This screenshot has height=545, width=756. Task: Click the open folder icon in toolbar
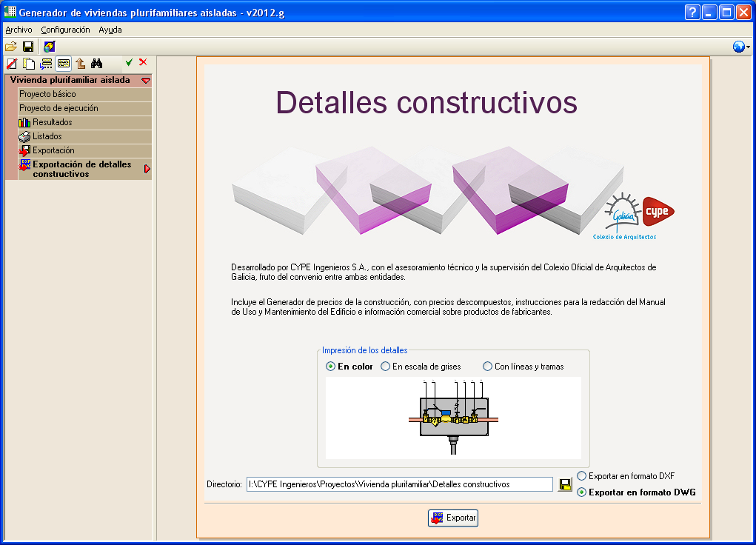click(11, 47)
